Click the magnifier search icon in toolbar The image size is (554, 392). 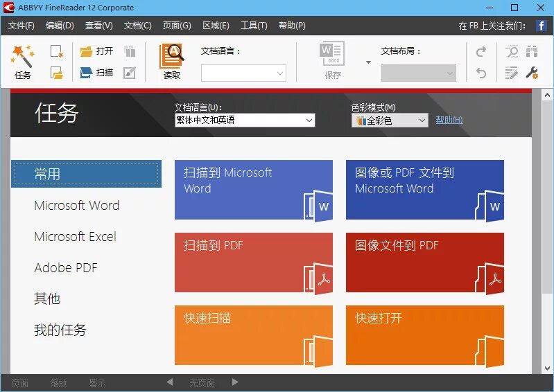coord(512,51)
